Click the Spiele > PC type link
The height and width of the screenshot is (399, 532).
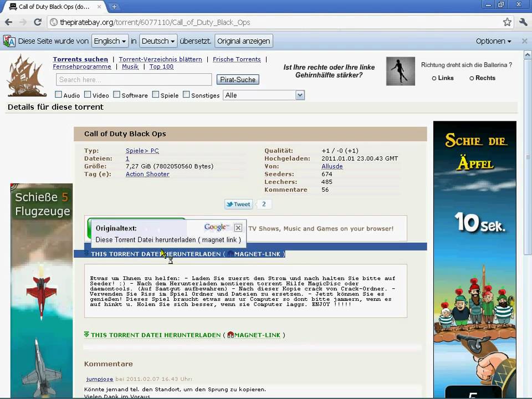tap(142, 151)
